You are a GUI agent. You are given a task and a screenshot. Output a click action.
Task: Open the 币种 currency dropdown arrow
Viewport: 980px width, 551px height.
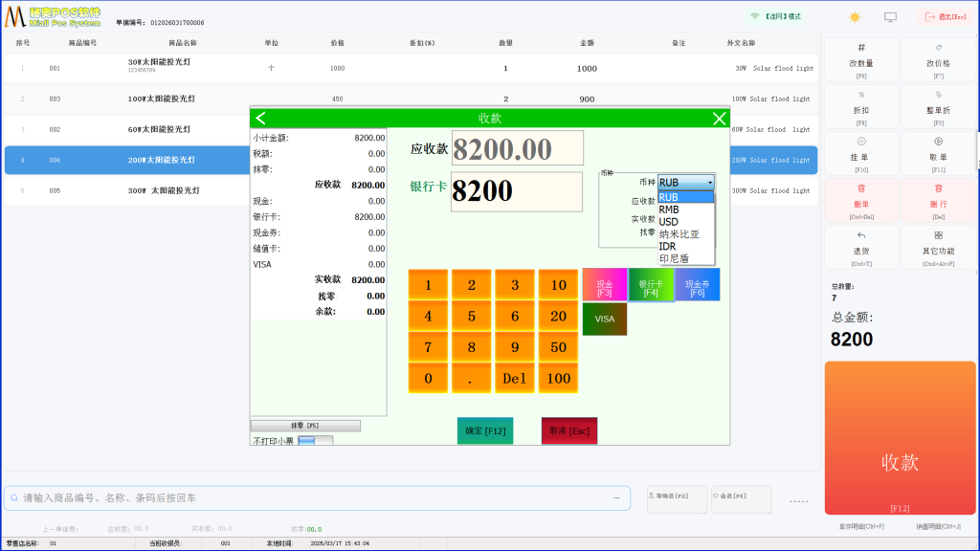[x=711, y=182]
